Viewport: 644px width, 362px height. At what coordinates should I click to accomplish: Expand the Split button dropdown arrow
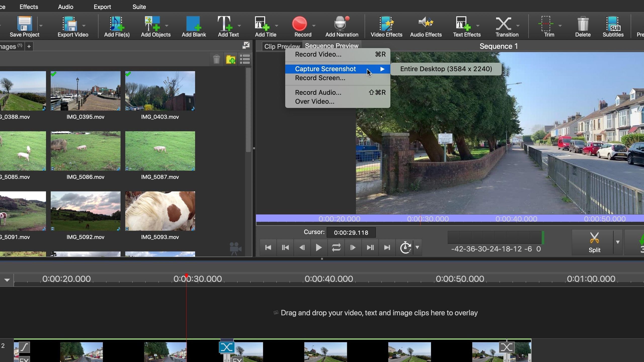click(x=618, y=242)
